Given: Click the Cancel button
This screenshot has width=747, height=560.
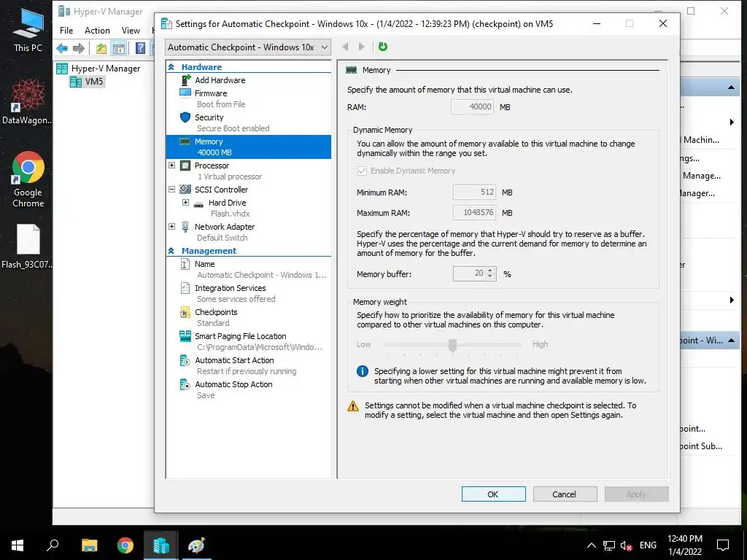Looking at the screenshot, I should click(x=565, y=494).
